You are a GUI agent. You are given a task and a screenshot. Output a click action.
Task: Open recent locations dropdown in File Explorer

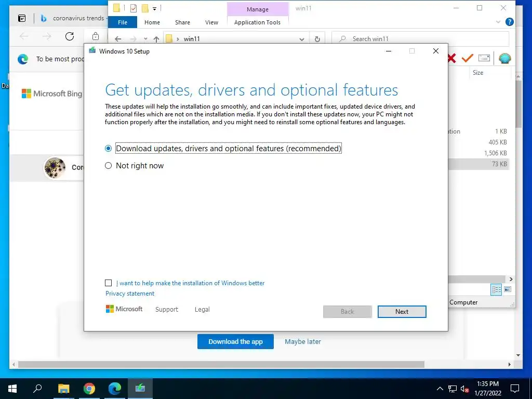(145, 39)
